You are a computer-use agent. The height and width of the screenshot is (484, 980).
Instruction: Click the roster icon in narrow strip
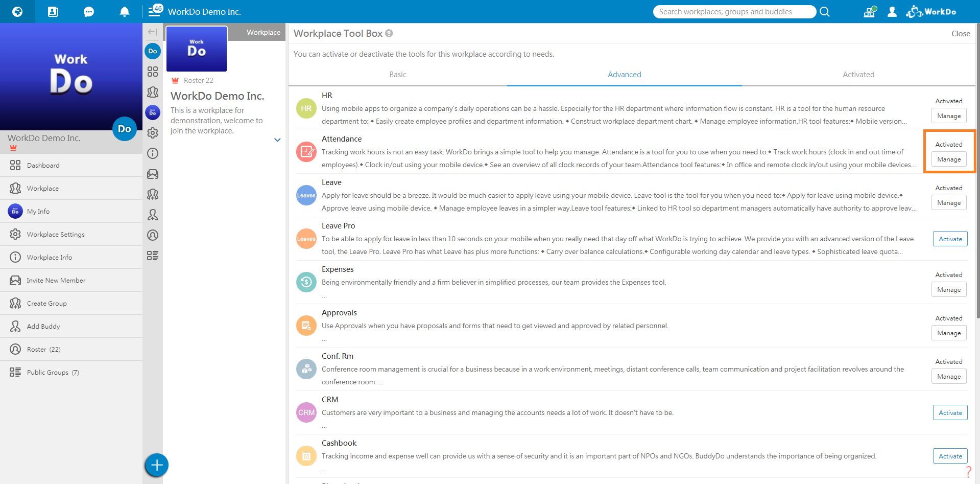pyautogui.click(x=153, y=235)
